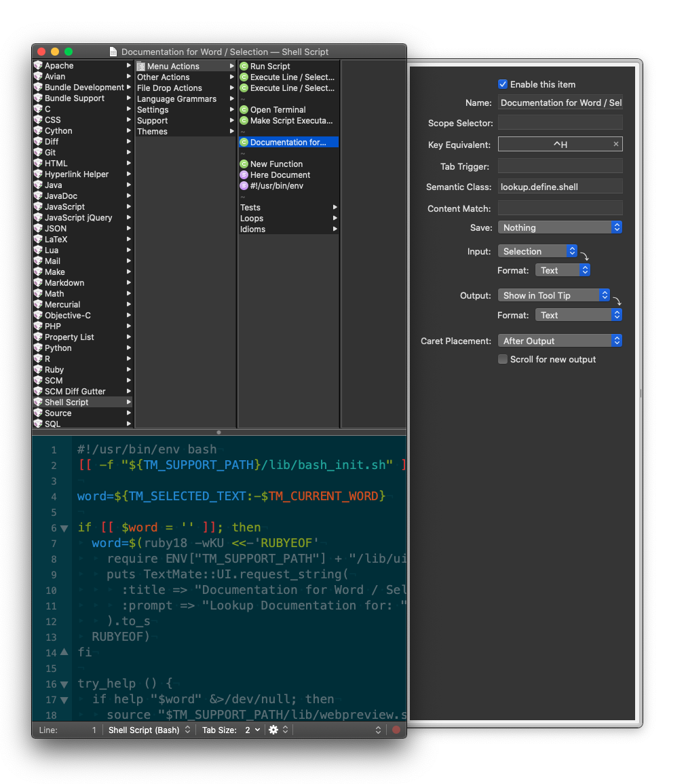Click the Key Equivalent field
This screenshot has width=686, height=784.
(560, 144)
